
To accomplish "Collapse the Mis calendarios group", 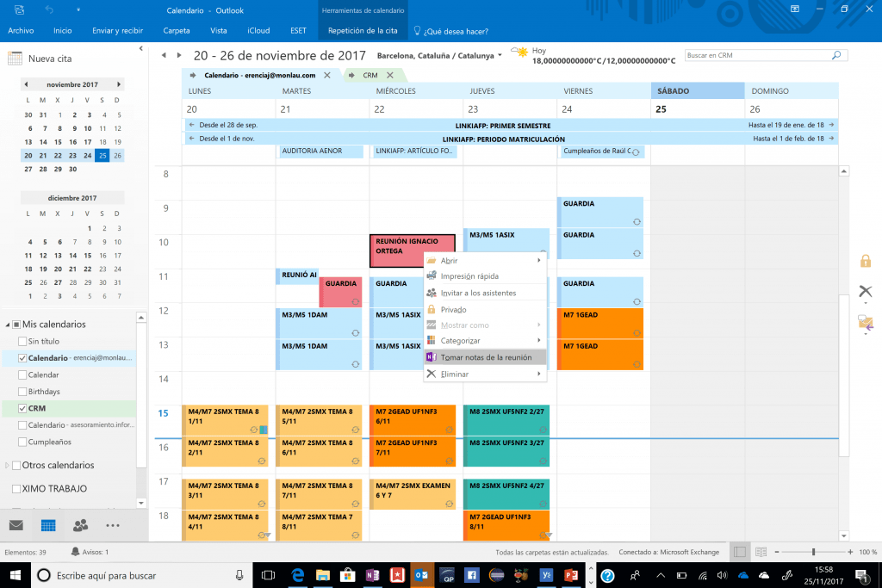I will click(7, 325).
